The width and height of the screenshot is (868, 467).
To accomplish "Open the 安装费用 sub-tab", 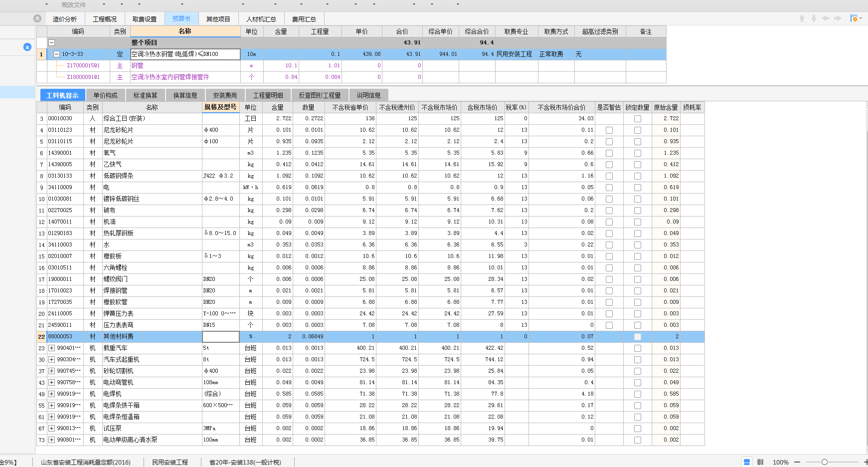I will tap(225, 95).
